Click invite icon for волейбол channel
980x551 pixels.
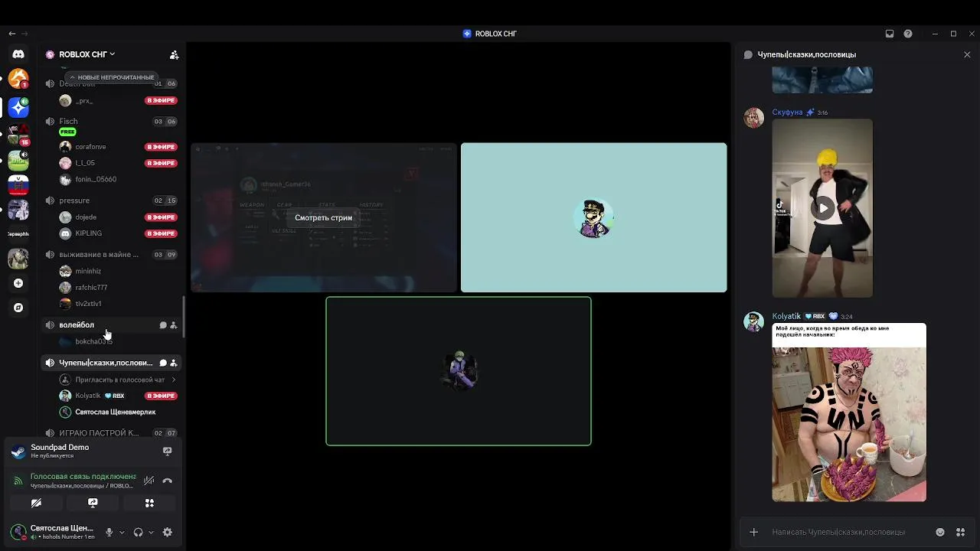point(174,325)
